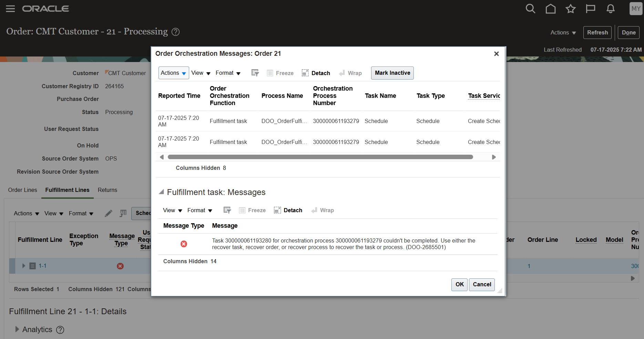Collapse the Fulfillment task: Messages section
The width and height of the screenshot is (644, 339).
[161, 192]
